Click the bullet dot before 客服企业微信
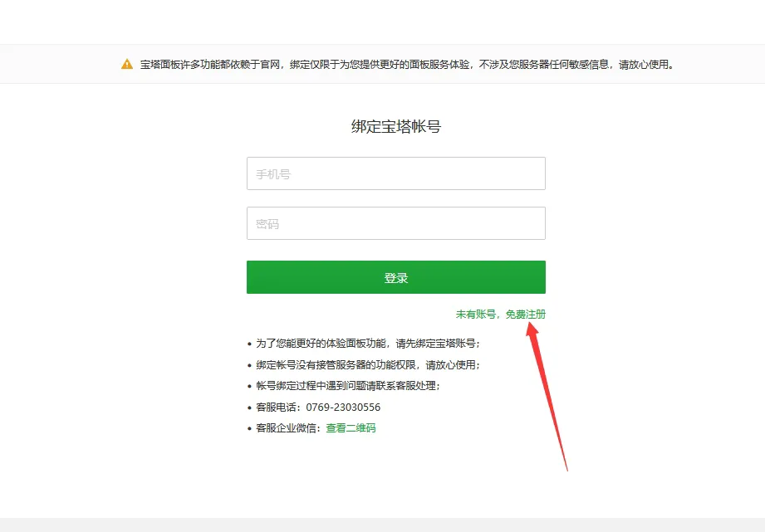 point(249,429)
